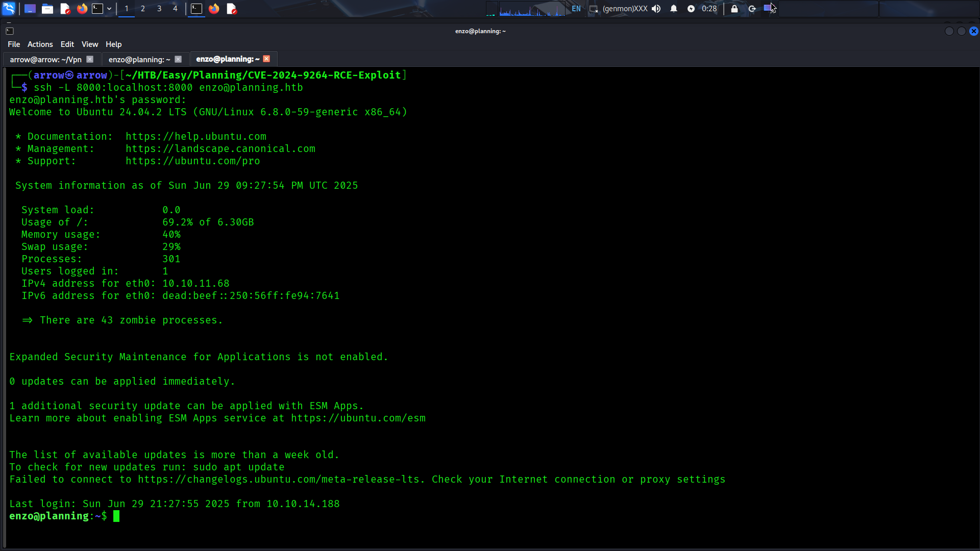Click the log out icon
Image resolution: width=980 pixels, height=551 pixels.
pos(752,9)
